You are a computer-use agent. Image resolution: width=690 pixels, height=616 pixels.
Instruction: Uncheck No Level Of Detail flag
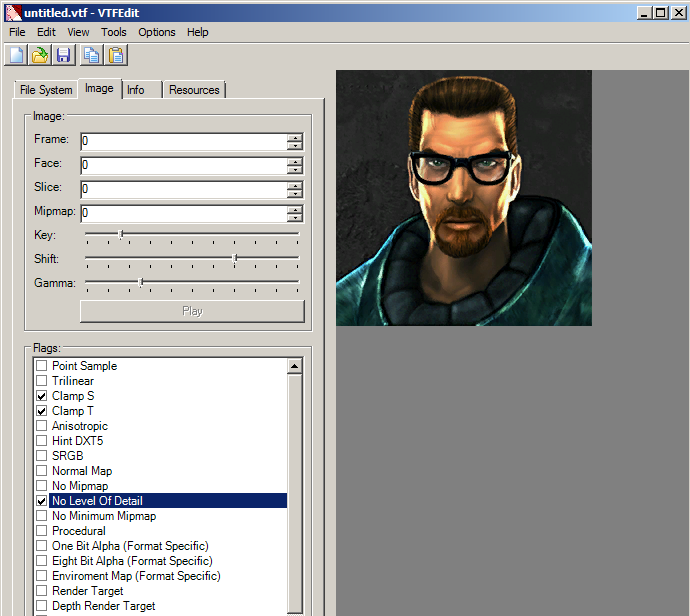tap(41, 501)
